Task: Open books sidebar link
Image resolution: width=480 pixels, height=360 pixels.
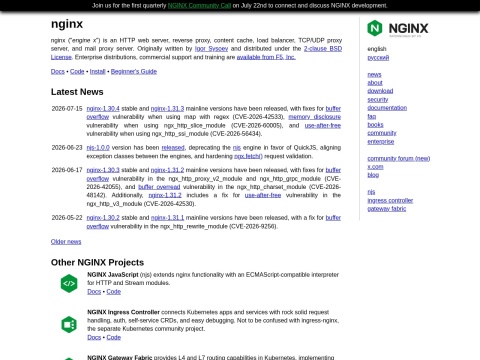Action: tap(376, 125)
